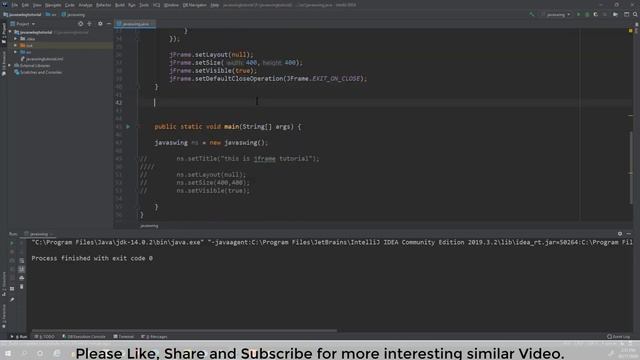
Task: Expand the src folder in tree
Action: pos(16,52)
